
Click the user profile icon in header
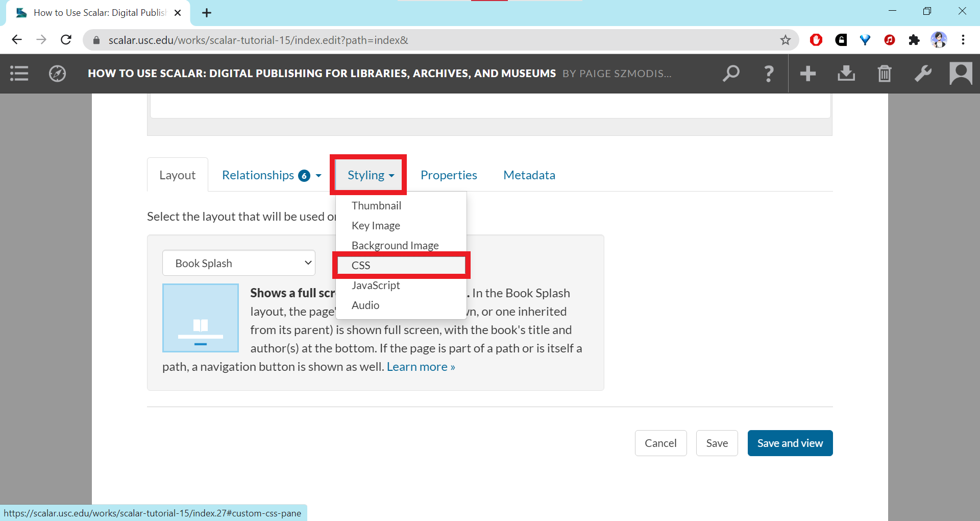pos(961,74)
